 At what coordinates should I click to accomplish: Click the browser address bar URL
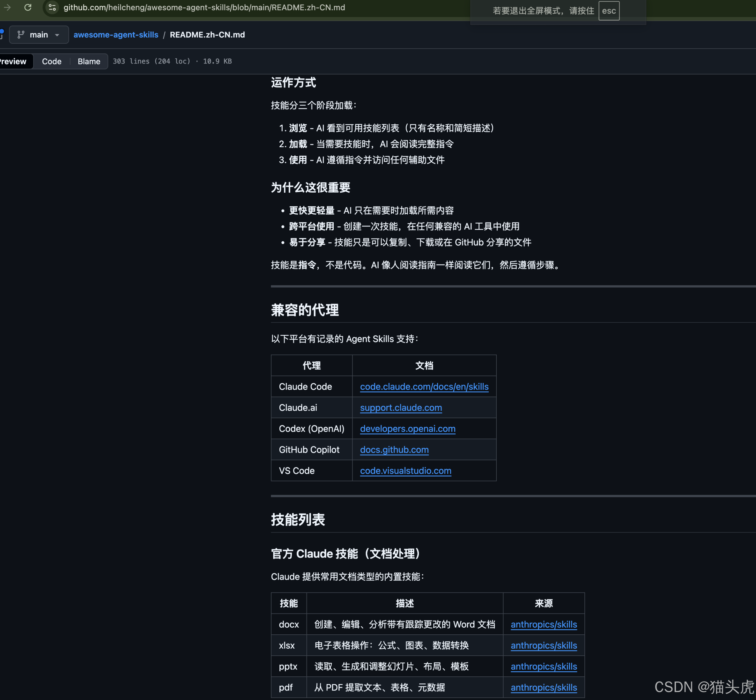point(204,8)
